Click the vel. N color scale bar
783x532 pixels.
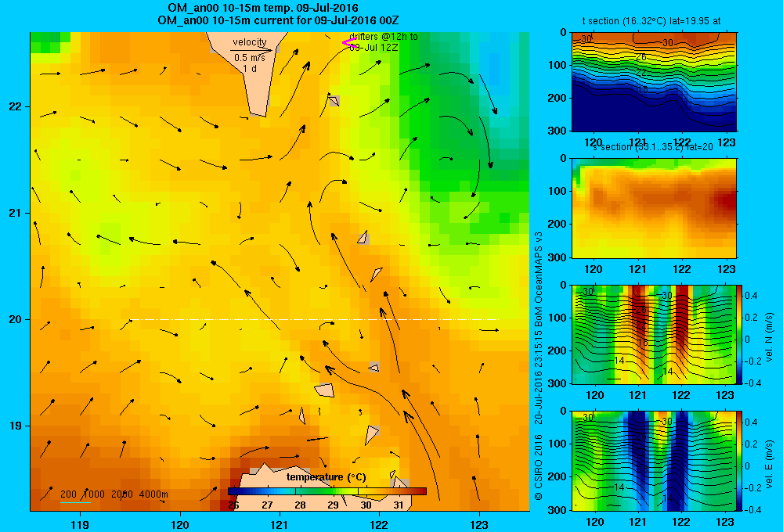click(x=740, y=334)
